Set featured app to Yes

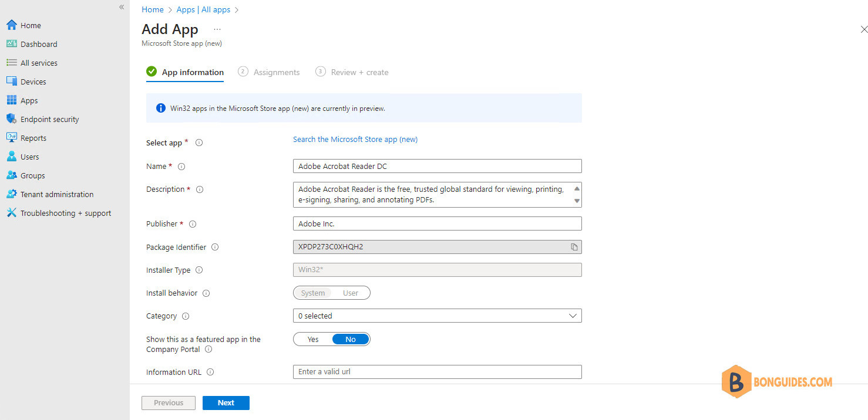pyautogui.click(x=313, y=339)
